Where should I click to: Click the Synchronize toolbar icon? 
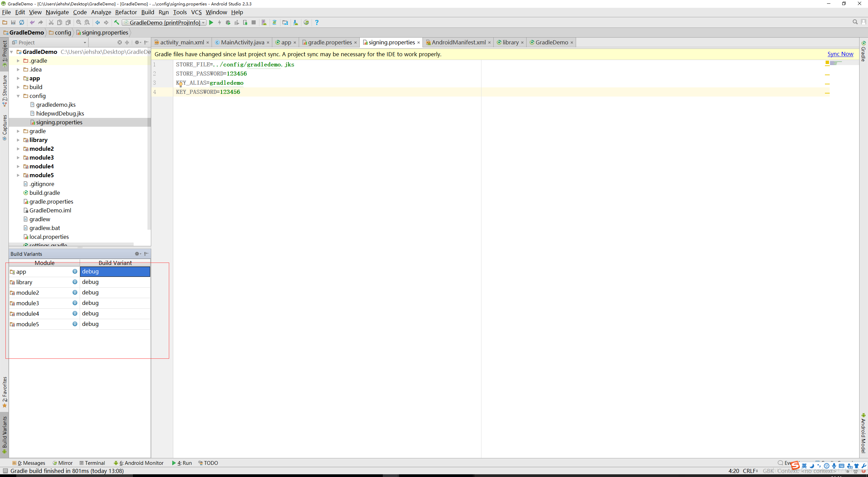[22, 22]
